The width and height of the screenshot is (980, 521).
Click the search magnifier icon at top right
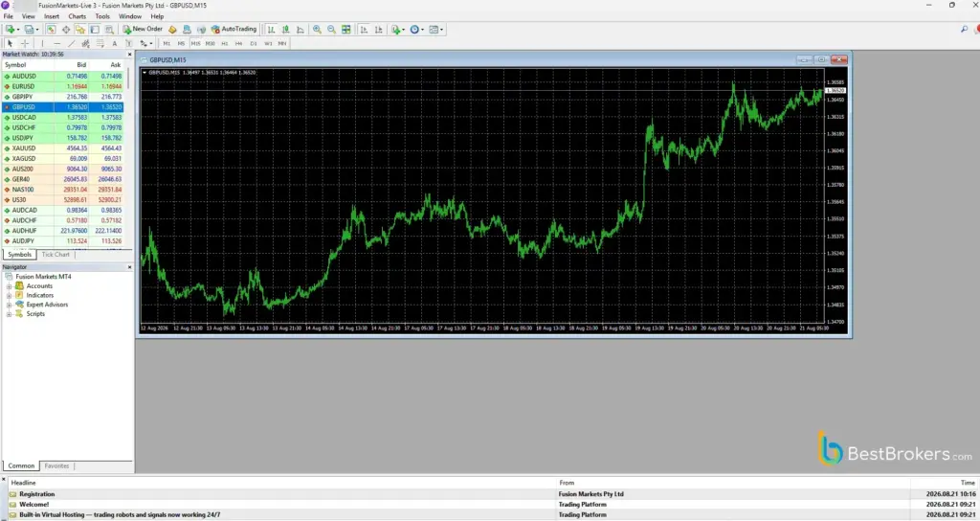click(965, 30)
